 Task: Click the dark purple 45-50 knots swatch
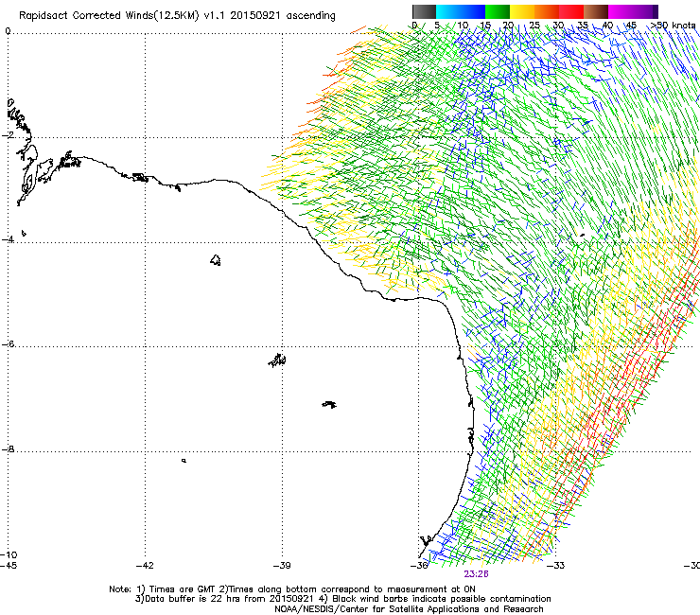click(645, 11)
